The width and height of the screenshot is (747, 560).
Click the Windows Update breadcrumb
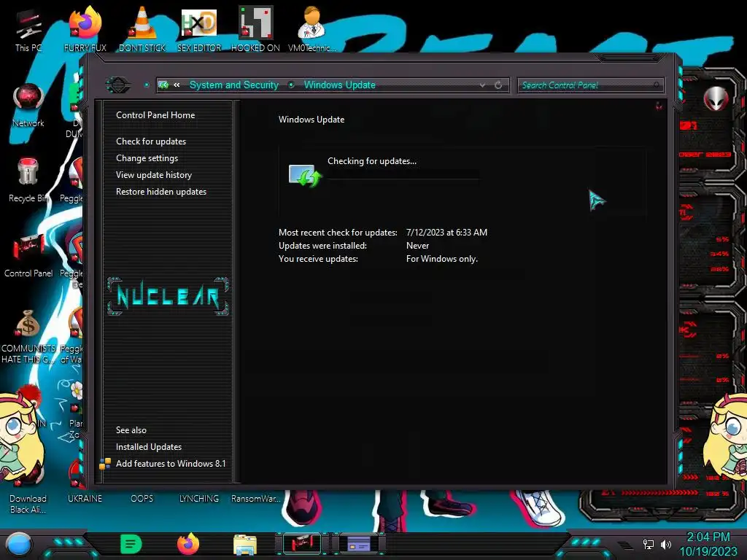coord(340,85)
